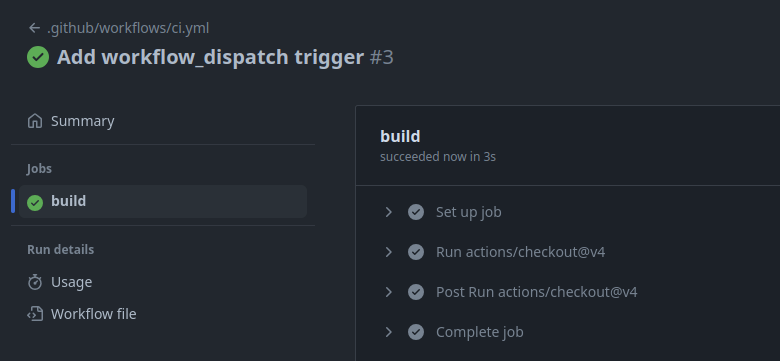780x361 pixels.
Task: Click the Usage stopwatch icon
Action: tap(35, 282)
